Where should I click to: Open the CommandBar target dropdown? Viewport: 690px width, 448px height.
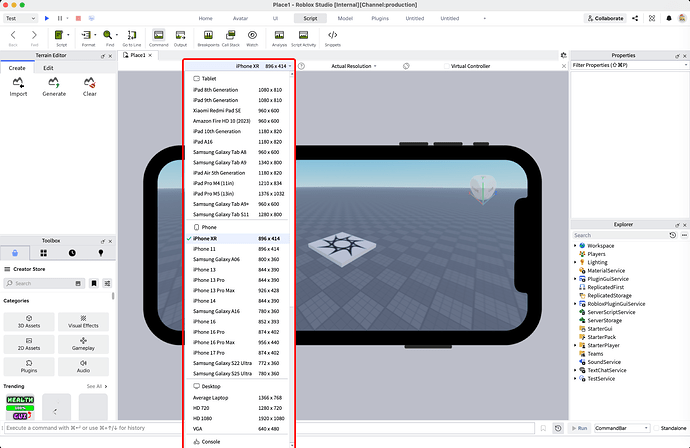622,428
